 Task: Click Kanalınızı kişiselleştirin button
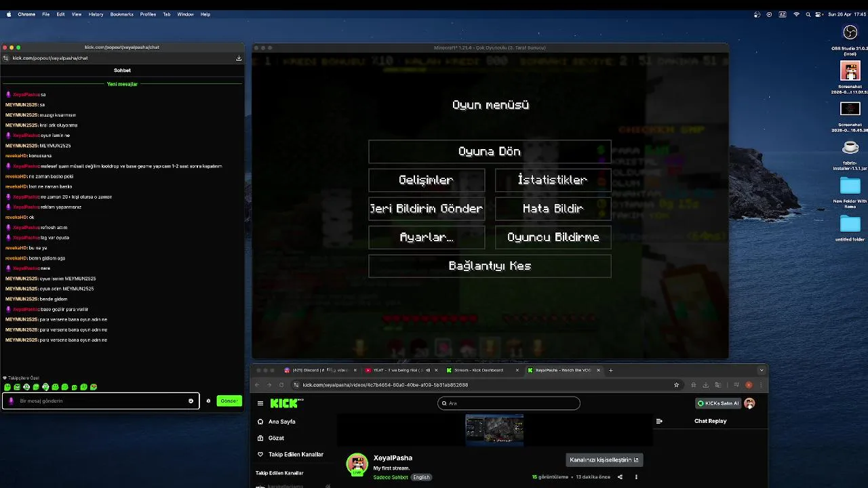click(x=604, y=460)
